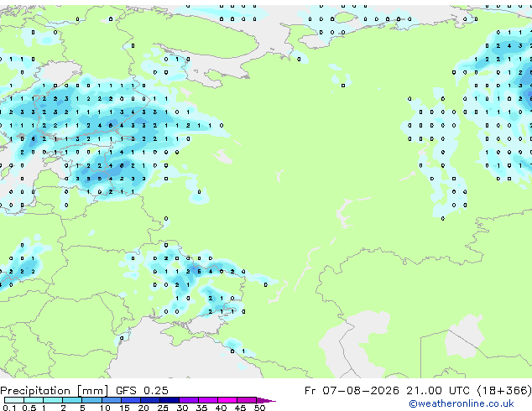The width and height of the screenshot is (532, 411).
Task: Click the 40–45 mm legend swatch
Action: pyautogui.click(x=227, y=400)
